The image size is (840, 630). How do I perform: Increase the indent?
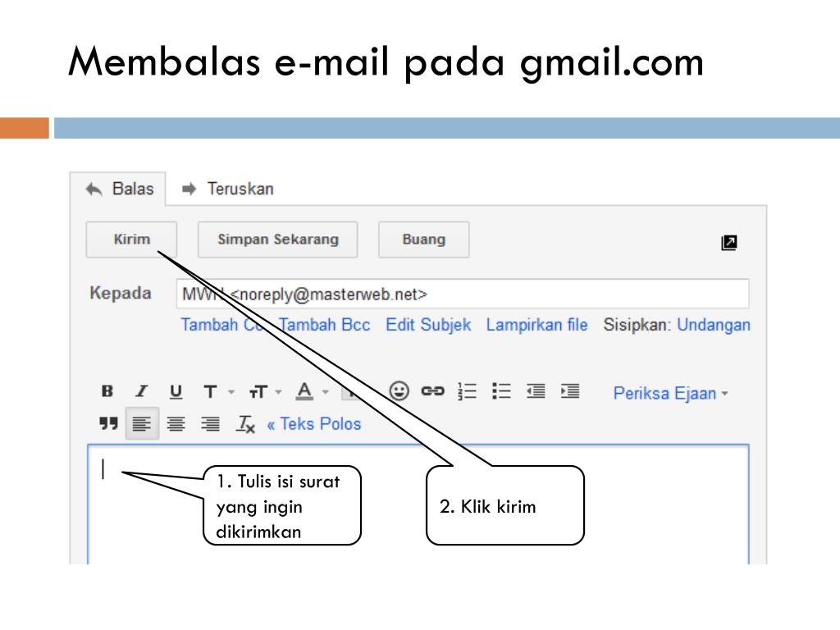point(570,391)
